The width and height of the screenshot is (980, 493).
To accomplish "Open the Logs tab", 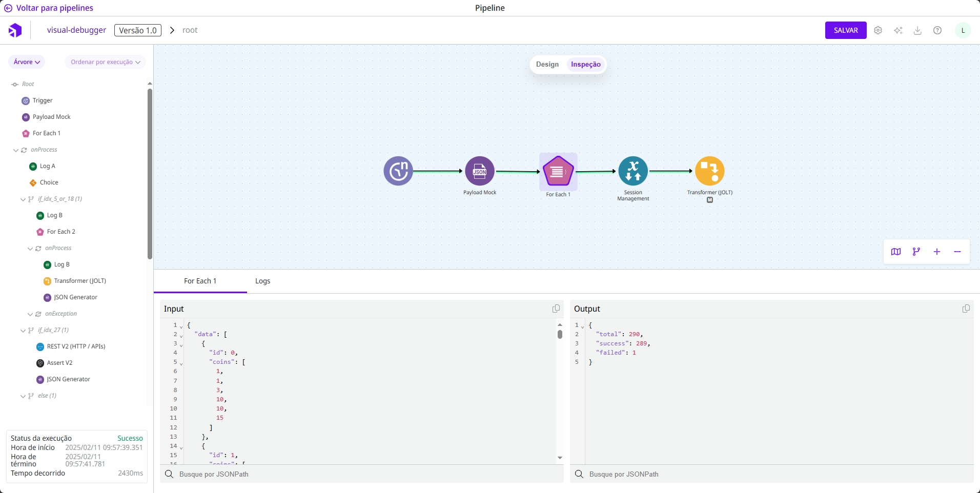I will click(x=262, y=281).
